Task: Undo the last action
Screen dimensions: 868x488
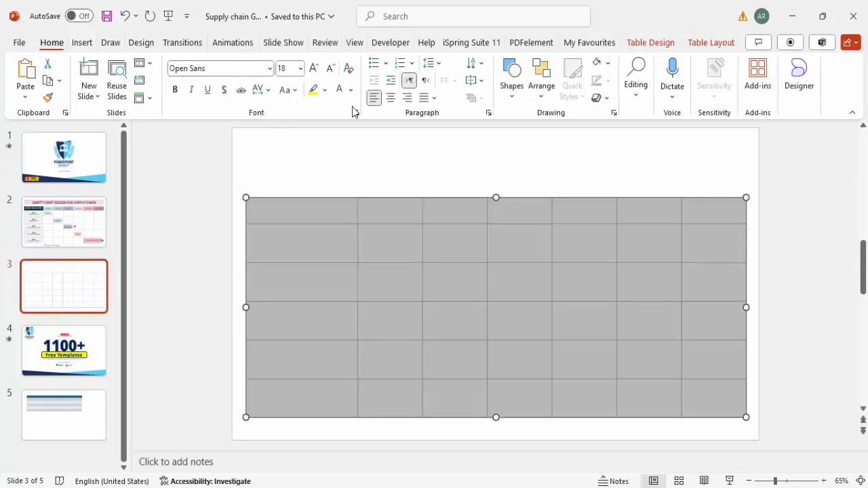Action: 124,16
